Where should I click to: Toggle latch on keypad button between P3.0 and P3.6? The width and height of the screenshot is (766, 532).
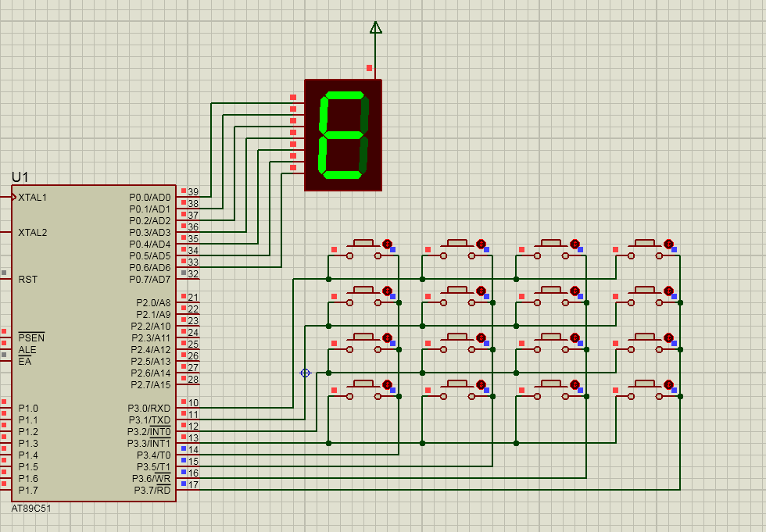[x=575, y=244]
